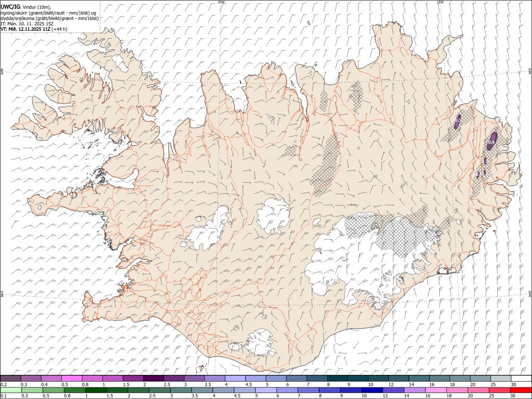Select the upper scale swatch between 14 and 16

pyautogui.click(x=419, y=378)
